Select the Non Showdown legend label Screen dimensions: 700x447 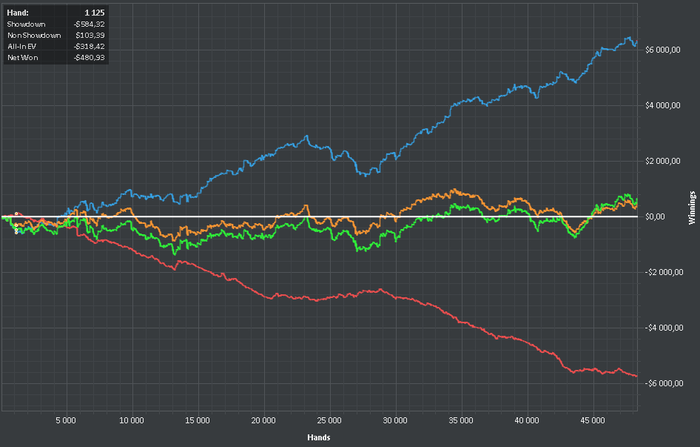point(34,35)
